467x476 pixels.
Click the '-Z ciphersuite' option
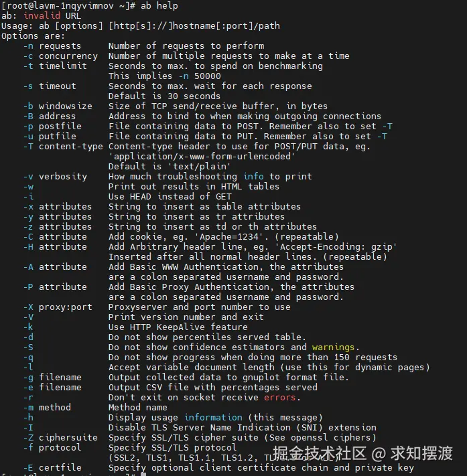coord(60,437)
